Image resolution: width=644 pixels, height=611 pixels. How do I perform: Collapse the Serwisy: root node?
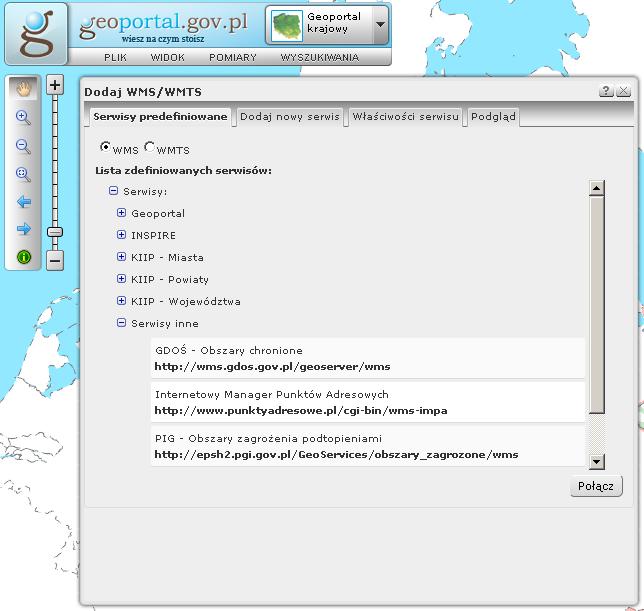(113, 191)
